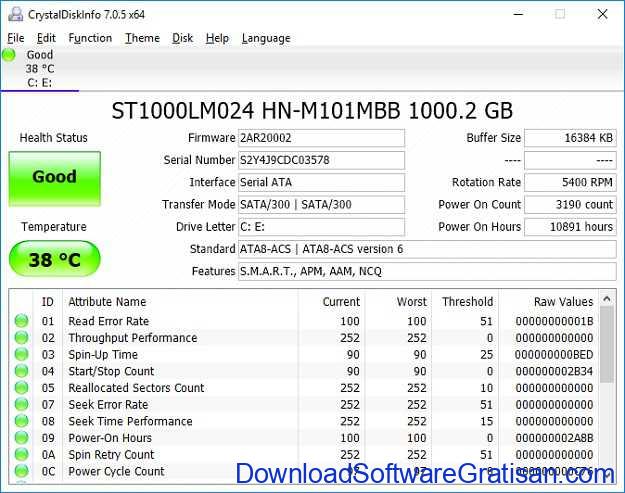Click the green Good health status button
Viewport: 625px width, 493px height.
tap(55, 179)
